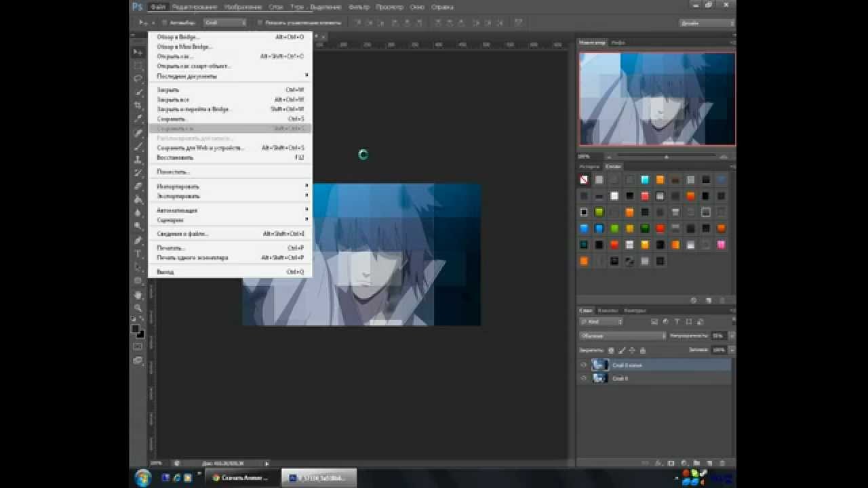The image size is (868, 488).
Task: Toggle the Автовыбор checkbox
Action: click(x=165, y=22)
